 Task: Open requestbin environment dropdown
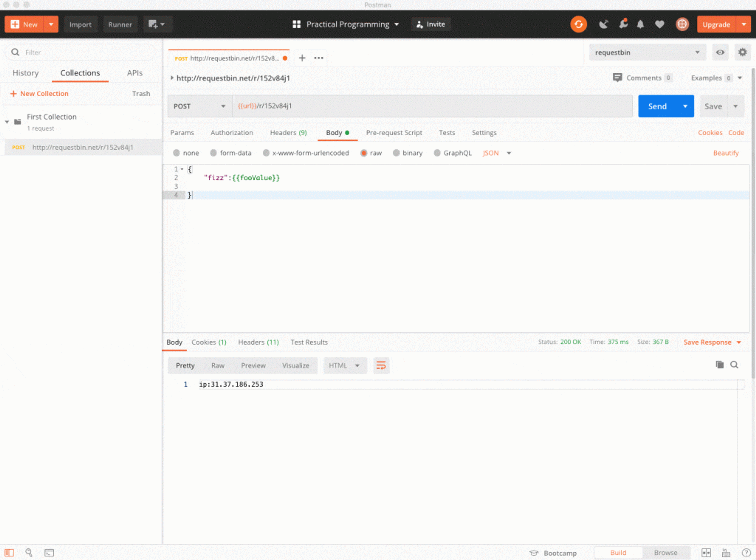(x=648, y=52)
